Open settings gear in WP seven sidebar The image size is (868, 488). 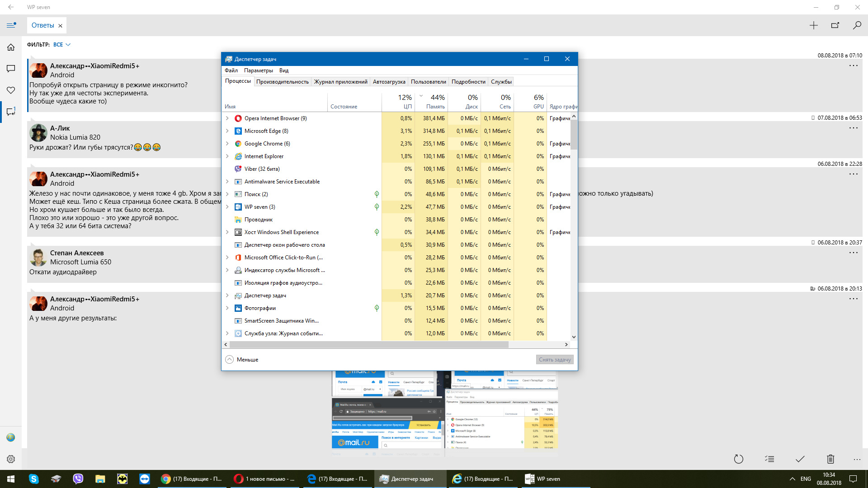pos(11,459)
